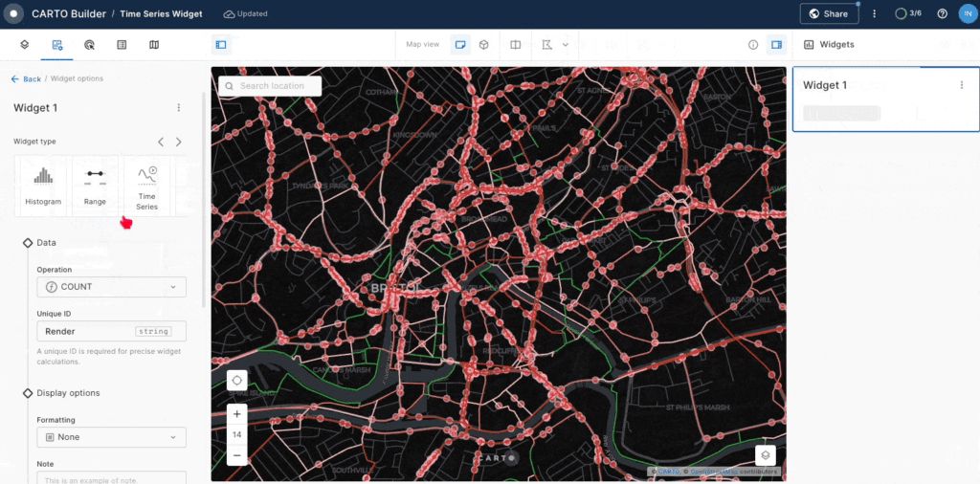The image size is (980, 484).
Task: Click the map zoom level 14
Action: click(237, 434)
